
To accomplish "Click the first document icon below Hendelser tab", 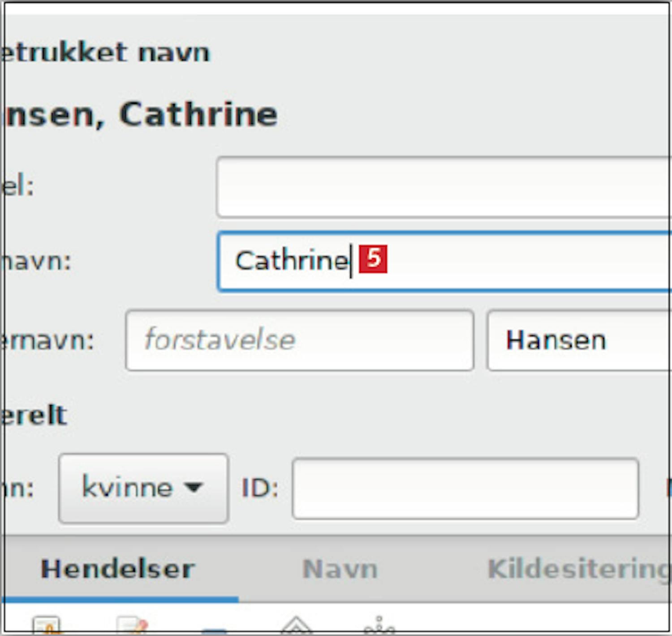I will click(x=46, y=626).
